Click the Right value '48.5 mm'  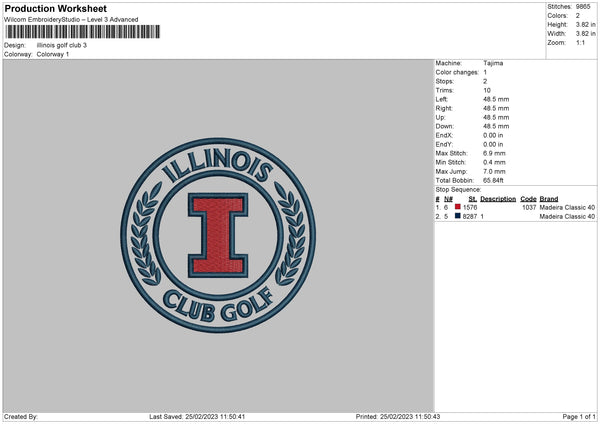tap(496, 108)
